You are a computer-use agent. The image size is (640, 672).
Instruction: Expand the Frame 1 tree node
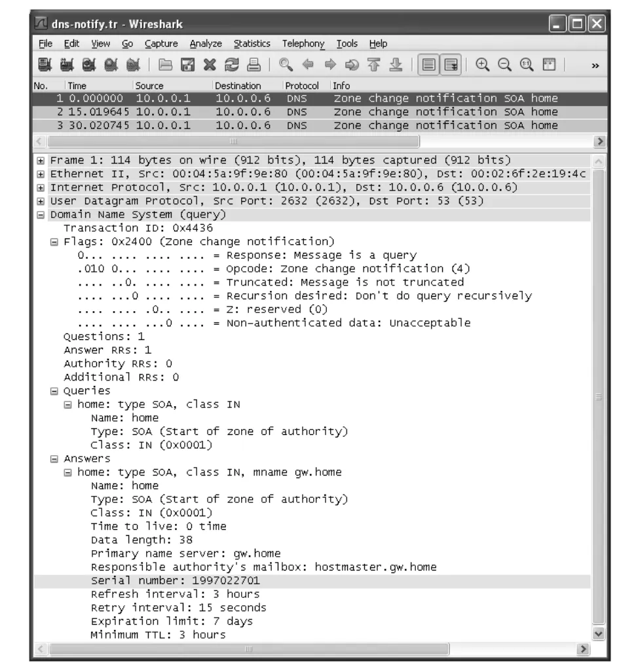[41, 160]
